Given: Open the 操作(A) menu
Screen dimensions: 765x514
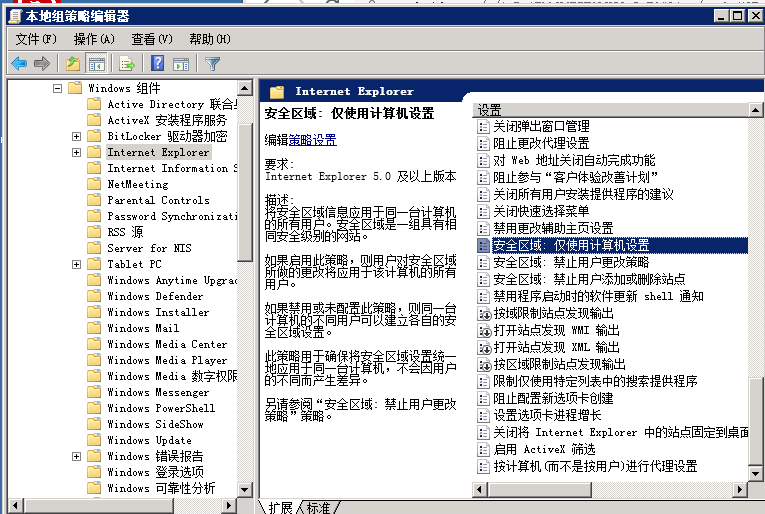Looking at the screenshot, I should [x=94, y=39].
